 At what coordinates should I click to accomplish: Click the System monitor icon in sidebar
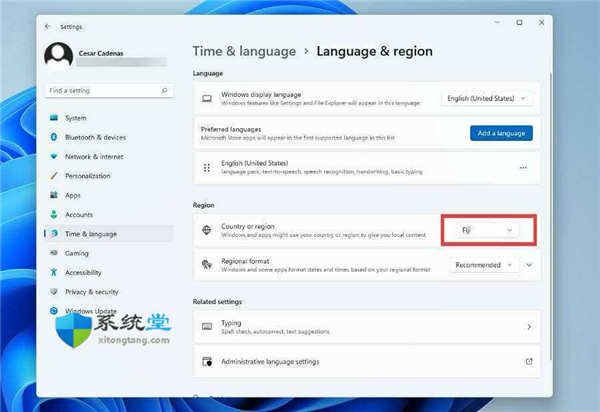pos(54,117)
